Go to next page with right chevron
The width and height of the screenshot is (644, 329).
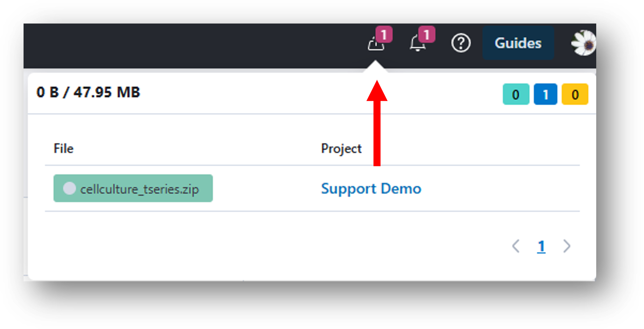567,246
